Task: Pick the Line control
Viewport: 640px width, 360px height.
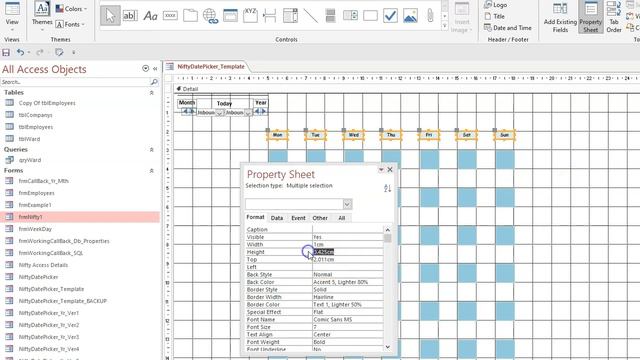Action: click(310, 16)
